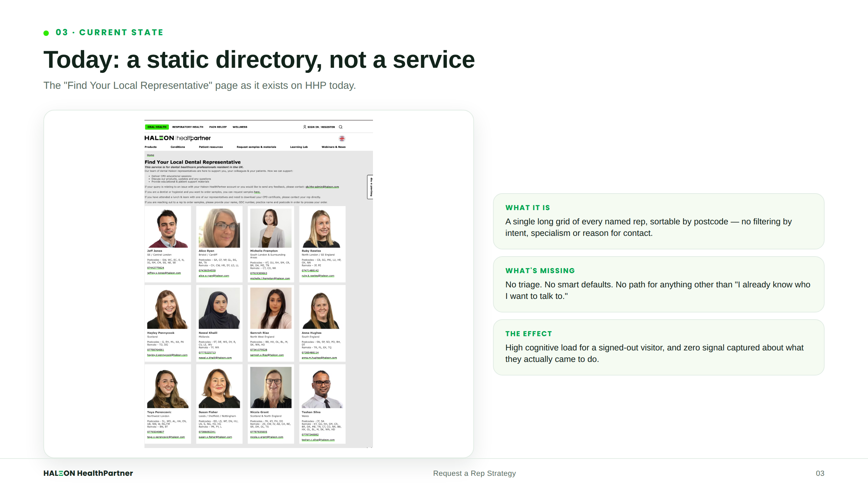
Task: Go to Learning Lab
Action: click(x=299, y=147)
